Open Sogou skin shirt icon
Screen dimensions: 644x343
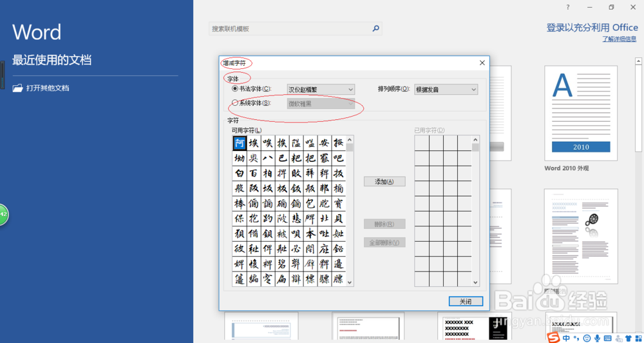click(x=629, y=338)
